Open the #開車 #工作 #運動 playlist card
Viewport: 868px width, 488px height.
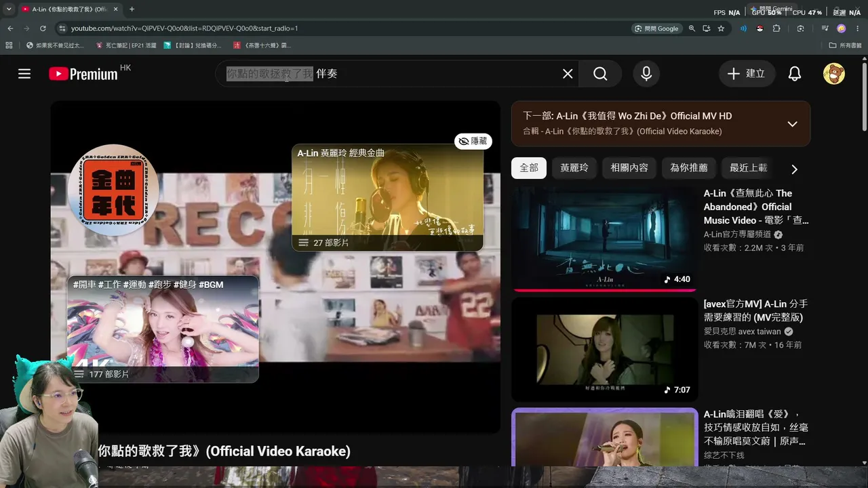tap(163, 329)
